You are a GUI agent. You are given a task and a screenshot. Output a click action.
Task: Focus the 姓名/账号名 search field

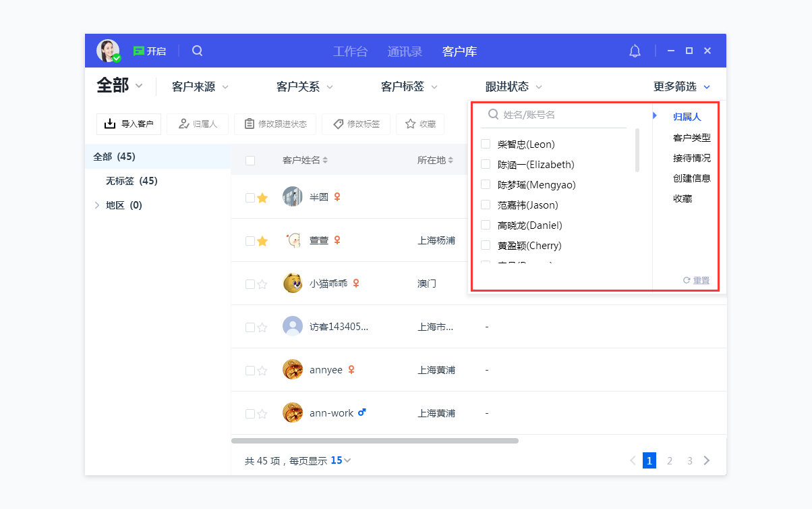(554, 115)
